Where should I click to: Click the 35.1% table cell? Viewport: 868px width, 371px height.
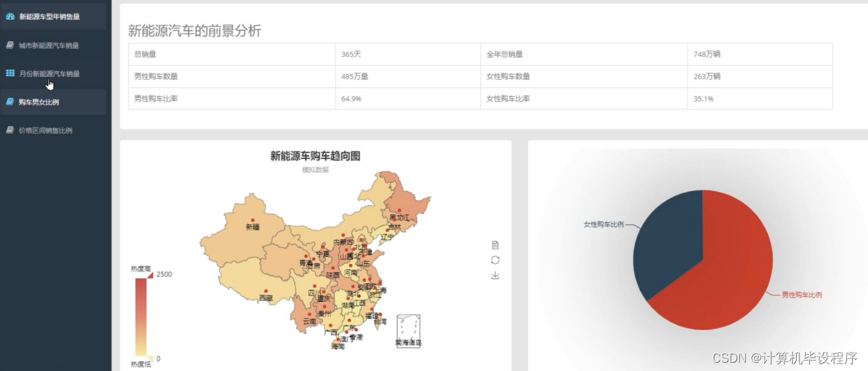click(760, 98)
